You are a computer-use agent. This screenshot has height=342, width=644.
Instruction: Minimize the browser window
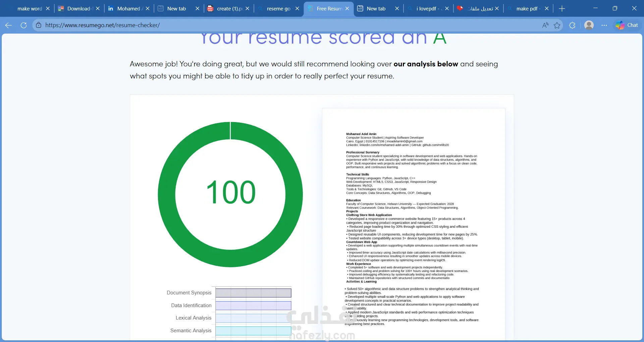point(595,8)
